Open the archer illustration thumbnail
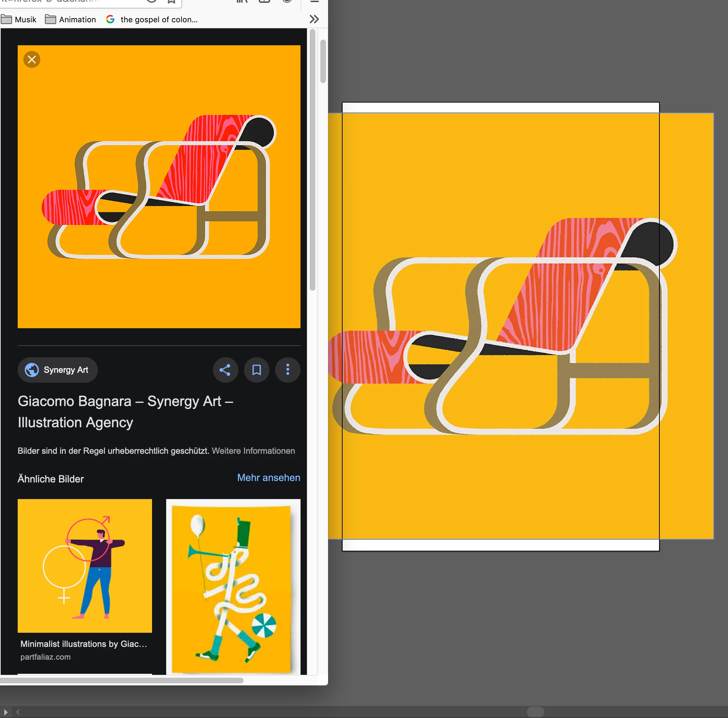The image size is (728, 718). click(85, 565)
